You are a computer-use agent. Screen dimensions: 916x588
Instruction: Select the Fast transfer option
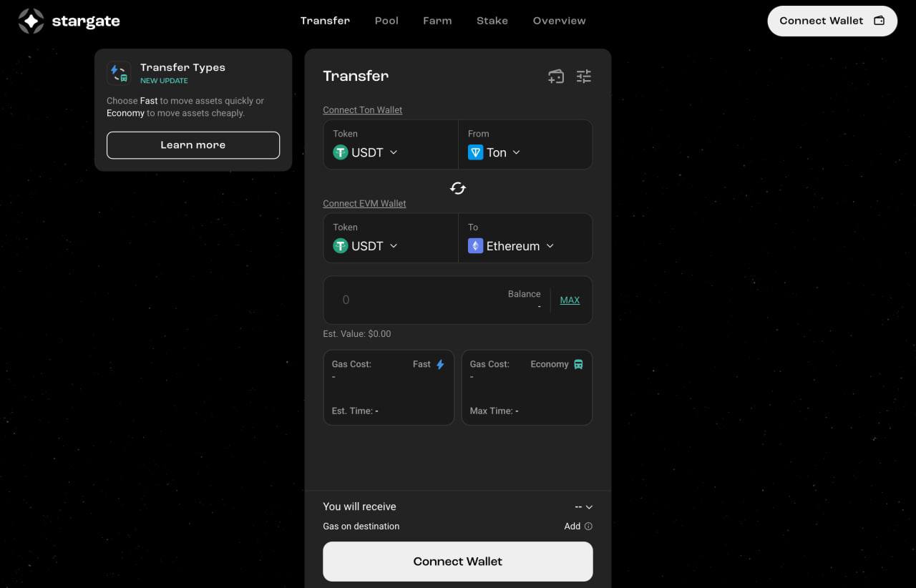(389, 388)
